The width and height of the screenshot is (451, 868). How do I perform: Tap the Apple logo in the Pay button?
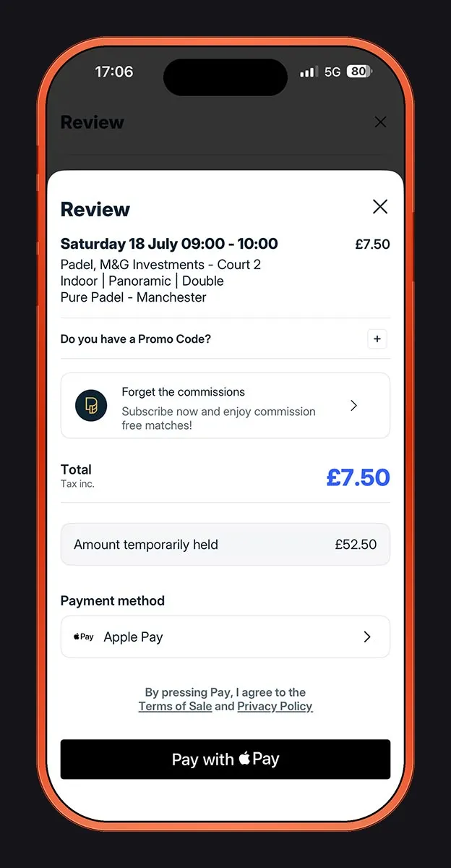tap(244, 758)
